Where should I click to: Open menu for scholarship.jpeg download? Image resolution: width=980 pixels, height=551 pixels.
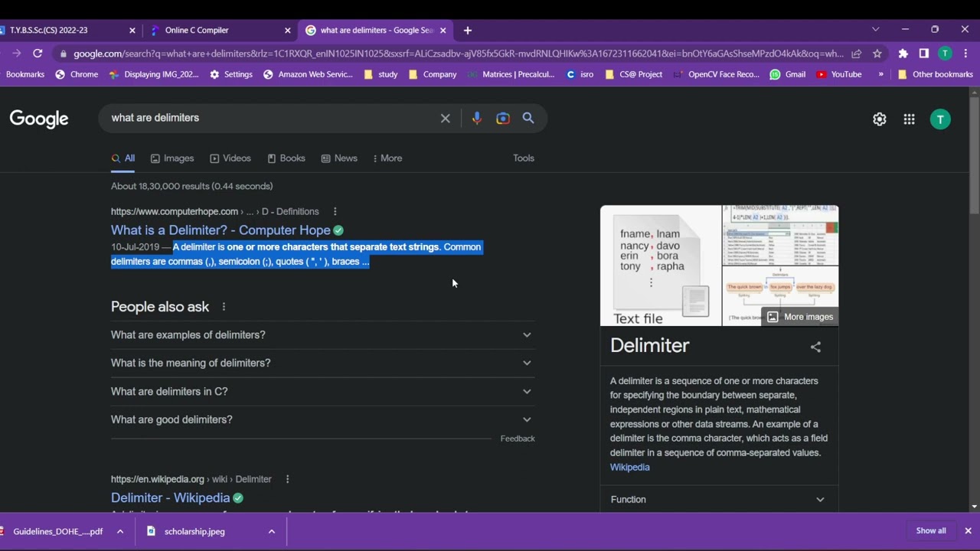point(271,531)
